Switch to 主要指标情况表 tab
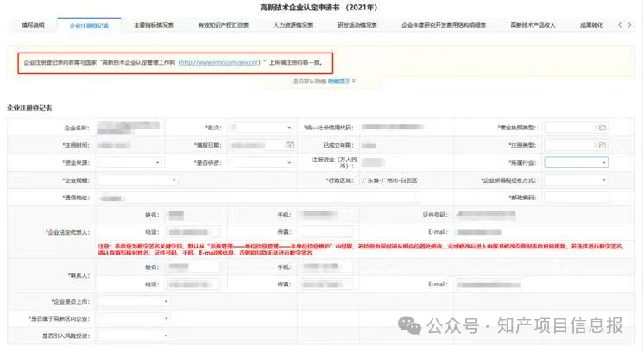This screenshot has width=644, height=352. tap(154, 25)
